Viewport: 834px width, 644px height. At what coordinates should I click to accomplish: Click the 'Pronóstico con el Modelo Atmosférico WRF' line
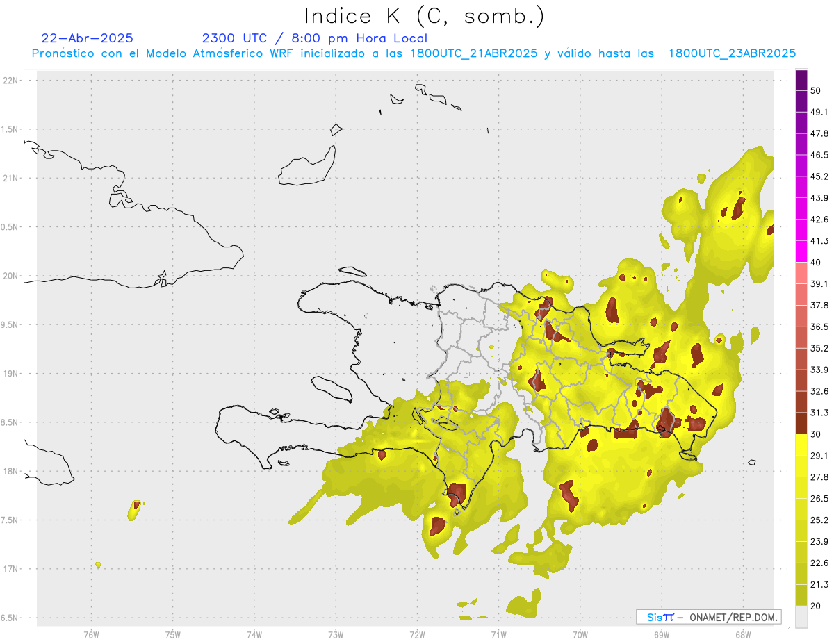(414, 53)
